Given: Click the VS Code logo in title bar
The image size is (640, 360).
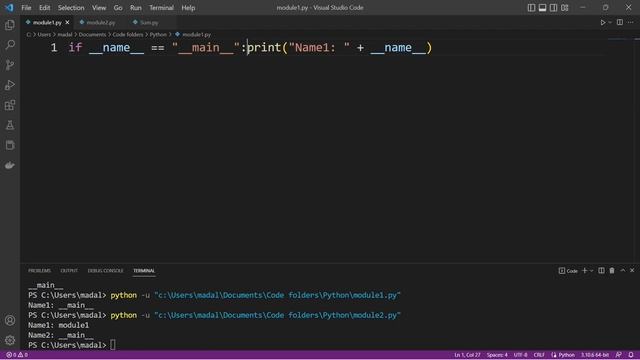Looking at the screenshot, I should [x=9, y=7].
